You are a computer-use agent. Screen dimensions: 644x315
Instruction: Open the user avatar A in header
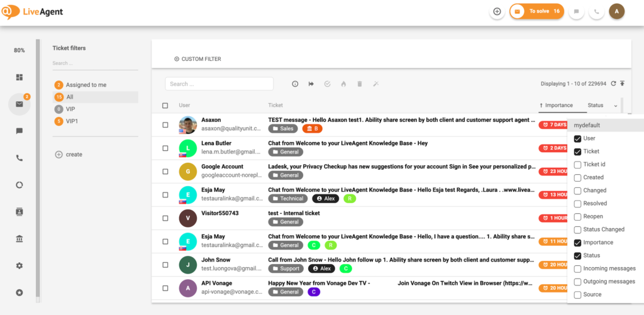pos(616,11)
